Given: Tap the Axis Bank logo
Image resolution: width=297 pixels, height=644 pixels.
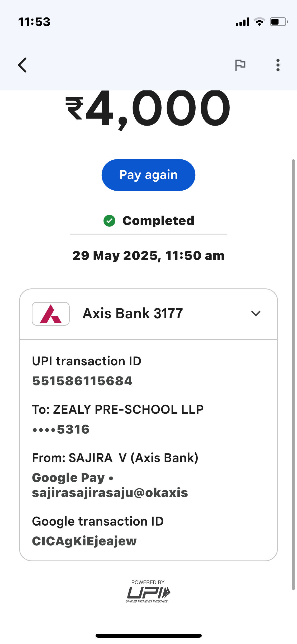Looking at the screenshot, I should 51,314.
